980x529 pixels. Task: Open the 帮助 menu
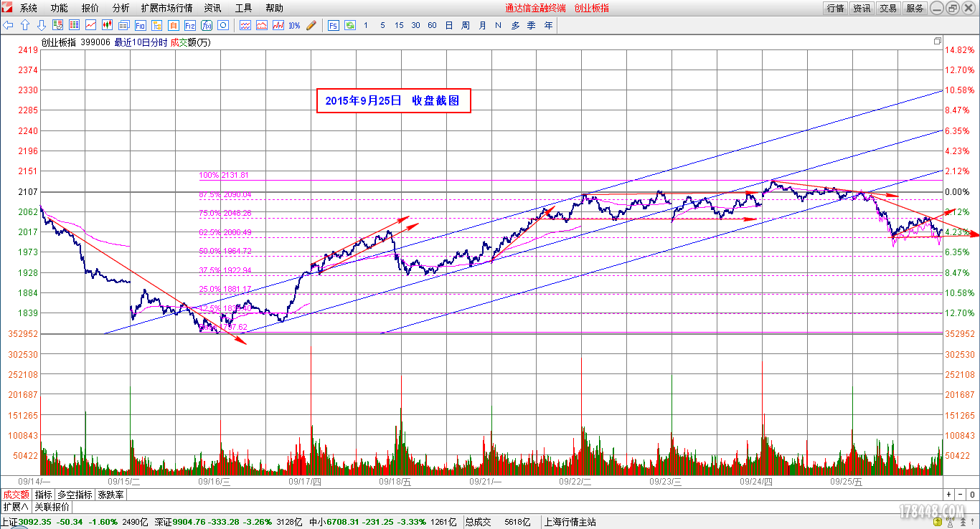click(x=274, y=8)
